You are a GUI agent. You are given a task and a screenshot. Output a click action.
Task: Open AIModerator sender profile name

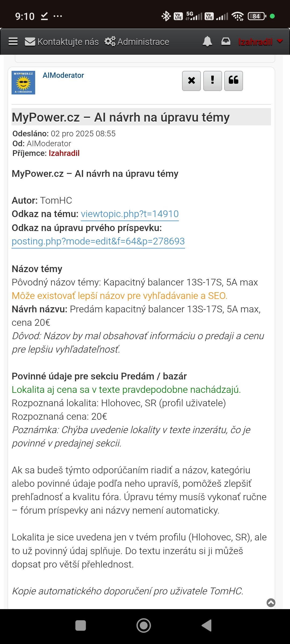coord(63,75)
